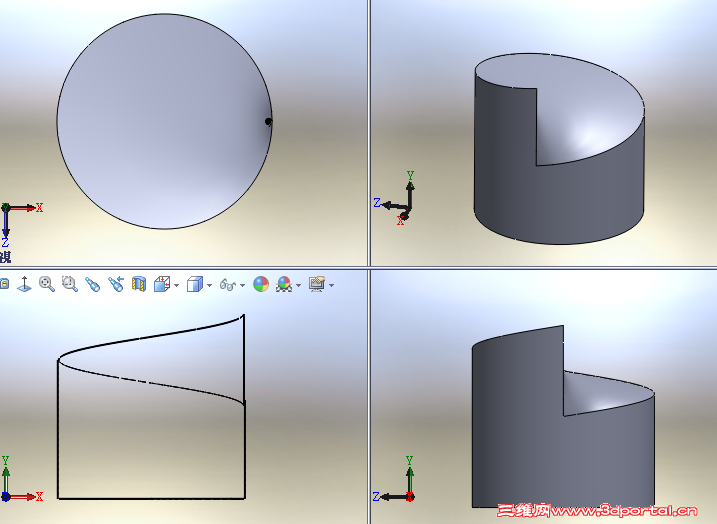The width and height of the screenshot is (717, 524).
Task: Select the Zoom to Area tool
Action: tap(70, 284)
